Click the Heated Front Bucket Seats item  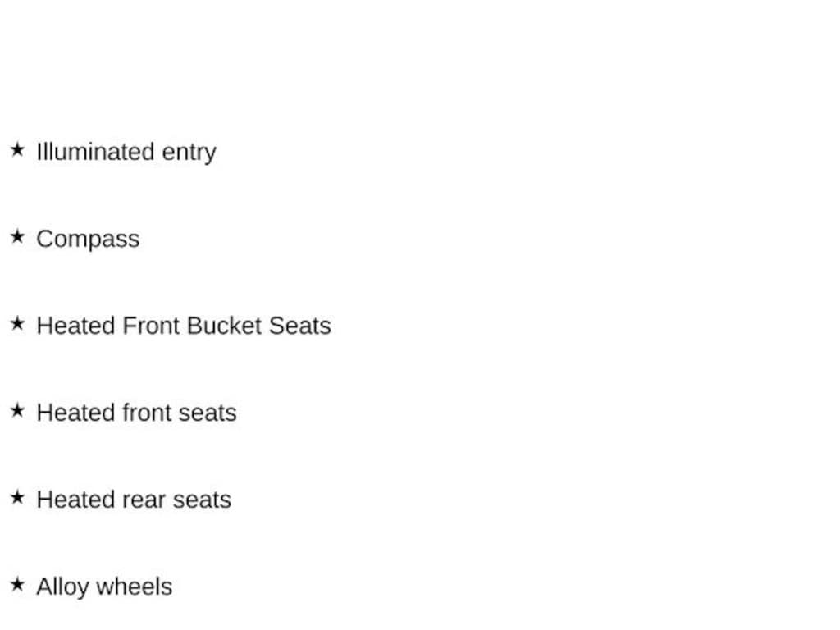pos(184,326)
